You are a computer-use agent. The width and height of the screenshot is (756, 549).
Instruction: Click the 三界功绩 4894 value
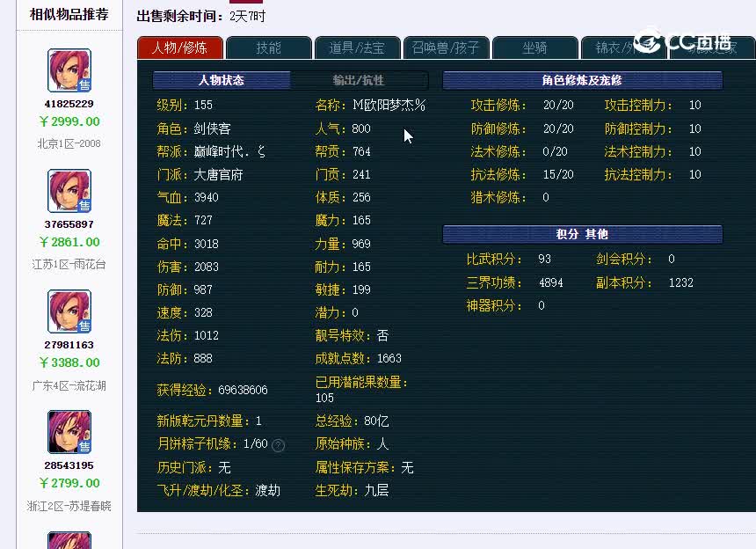[x=551, y=282]
